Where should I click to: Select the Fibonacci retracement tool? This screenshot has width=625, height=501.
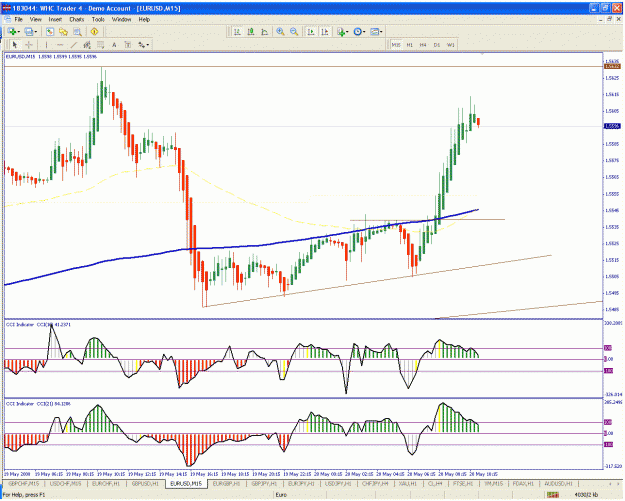coord(100,45)
